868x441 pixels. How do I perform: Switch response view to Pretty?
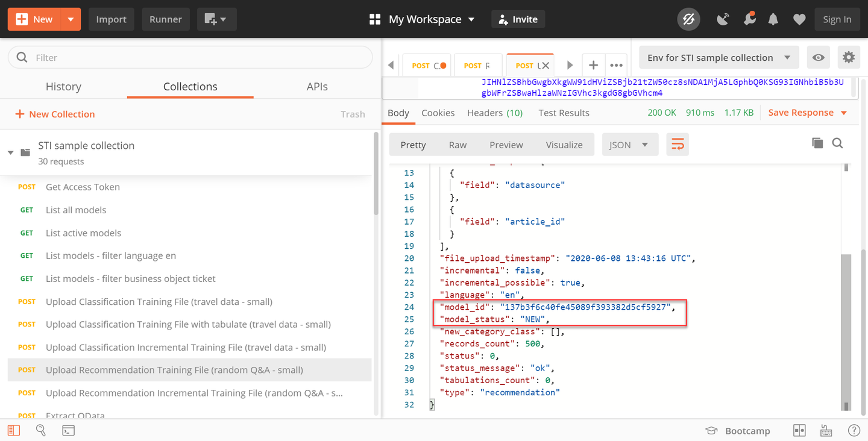point(413,145)
